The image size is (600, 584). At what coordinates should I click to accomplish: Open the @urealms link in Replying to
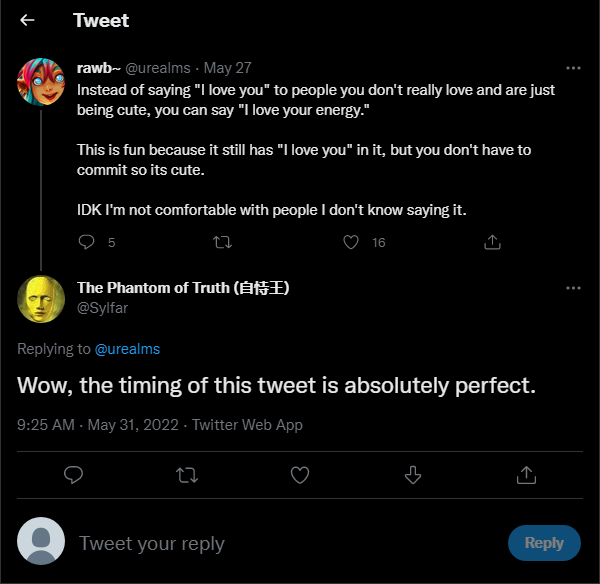coord(127,349)
